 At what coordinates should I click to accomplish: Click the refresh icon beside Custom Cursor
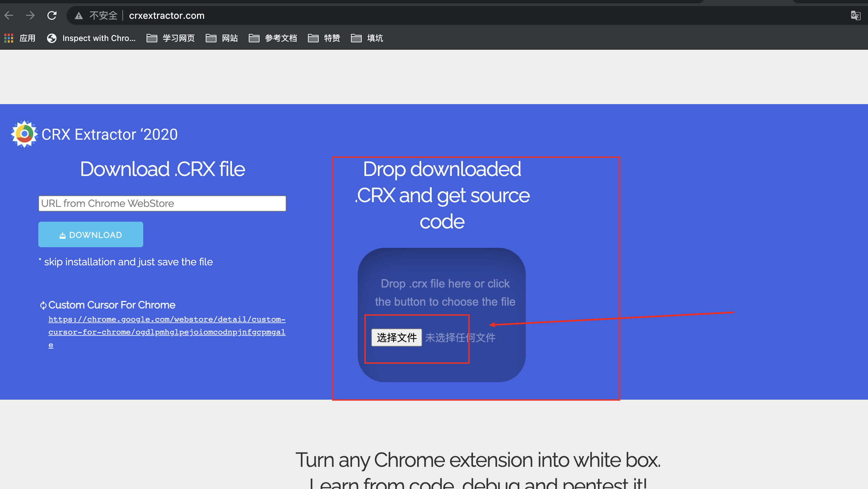43,305
